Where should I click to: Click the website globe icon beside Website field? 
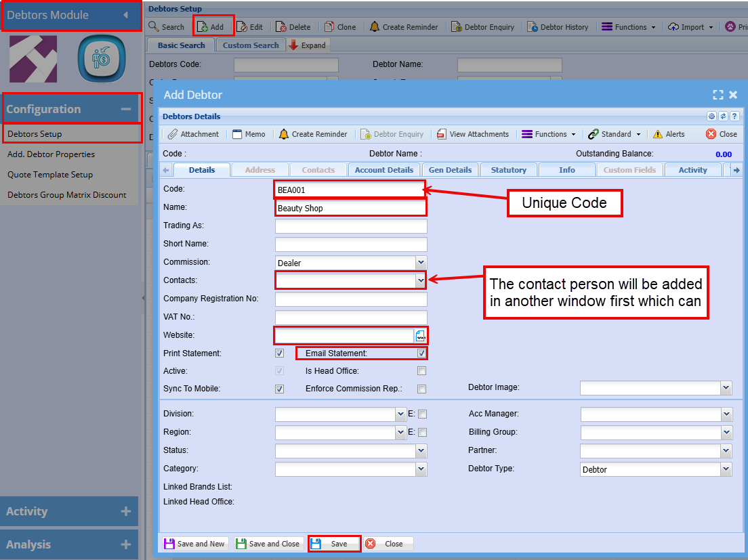click(x=421, y=335)
